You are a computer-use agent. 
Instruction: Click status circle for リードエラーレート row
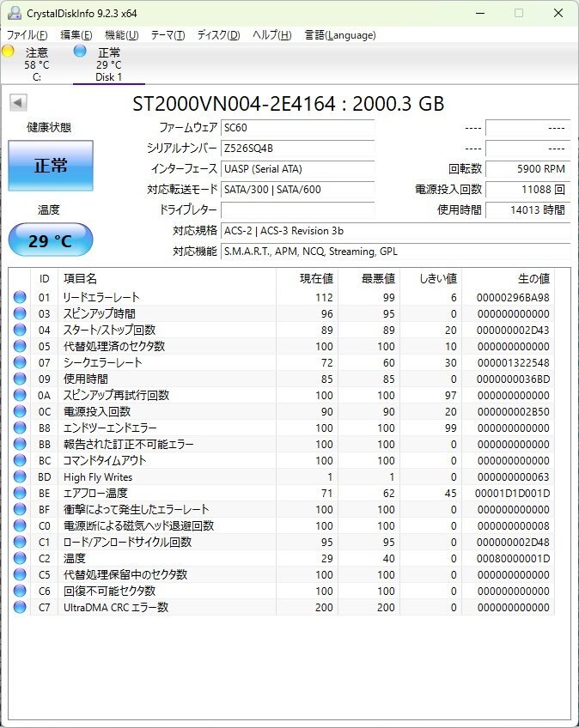(x=20, y=297)
